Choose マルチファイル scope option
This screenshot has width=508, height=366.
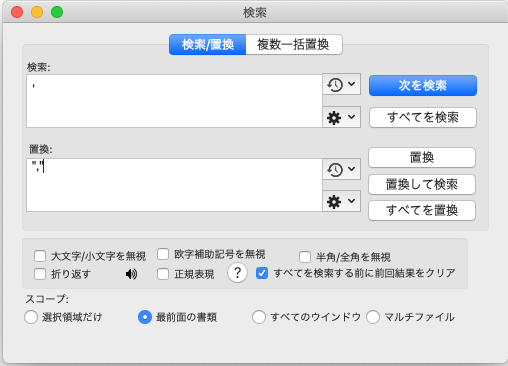point(373,317)
